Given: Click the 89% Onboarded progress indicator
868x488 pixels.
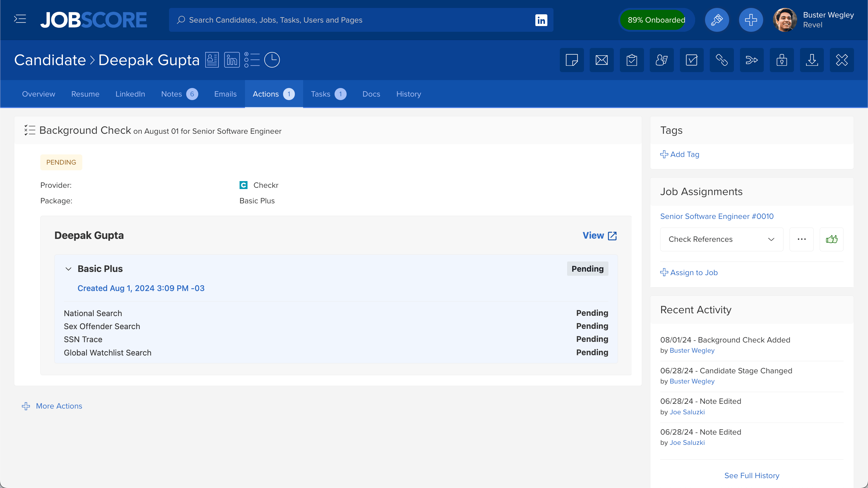Looking at the screenshot, I should (x=656, y=20).
